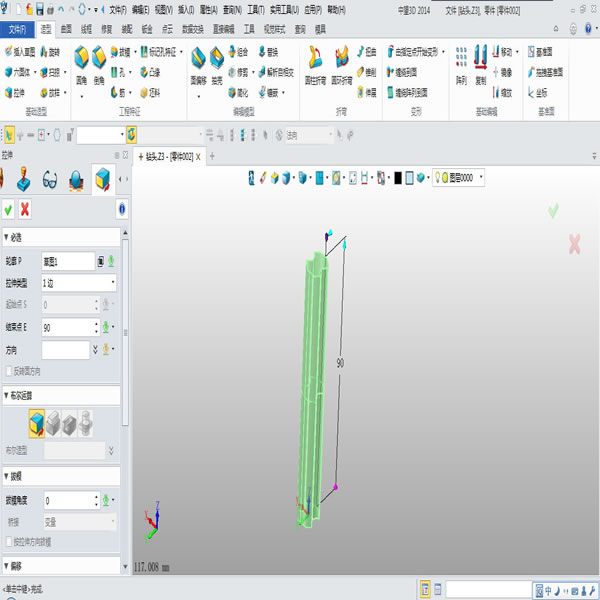
Task: Select the 圆环折弯 (Toroidal Bend) tool
Action: click(341, 65)
